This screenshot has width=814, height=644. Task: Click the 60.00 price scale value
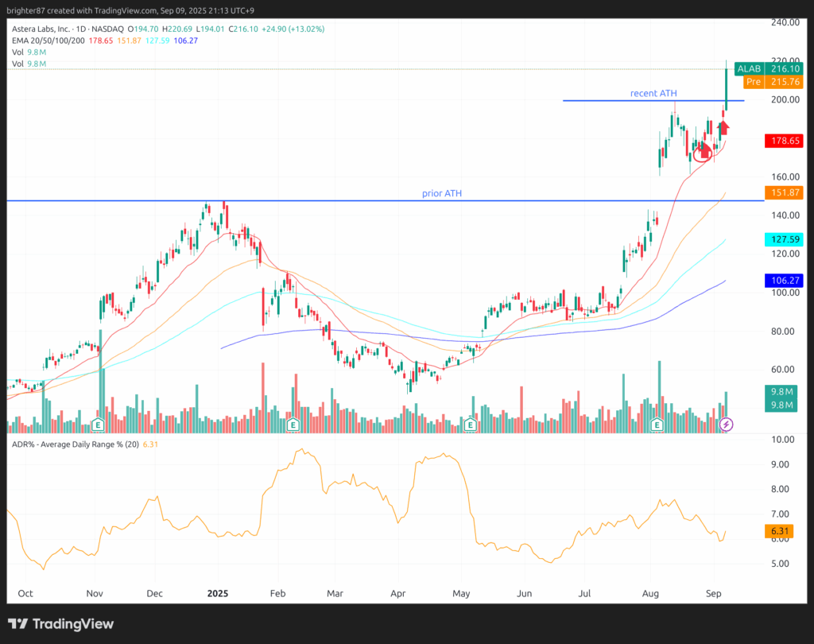tap(782, 369)
